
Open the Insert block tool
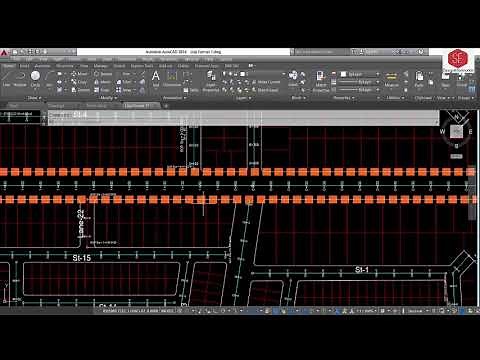(x=293, y=79)
